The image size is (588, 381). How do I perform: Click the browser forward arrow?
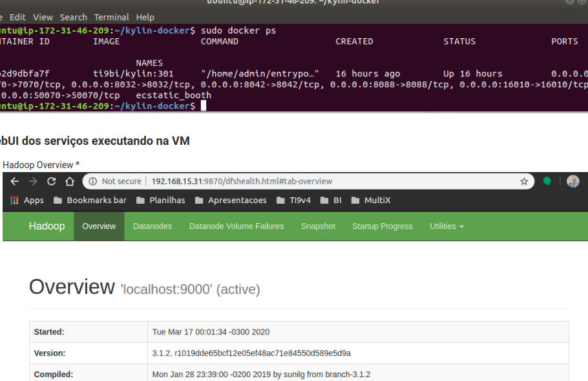coord(33,181)
